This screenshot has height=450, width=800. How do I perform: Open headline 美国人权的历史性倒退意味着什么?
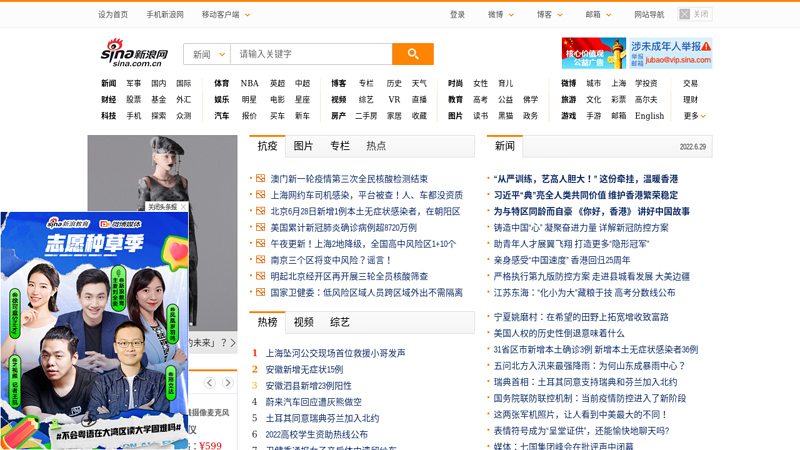(x=559, y=333)
